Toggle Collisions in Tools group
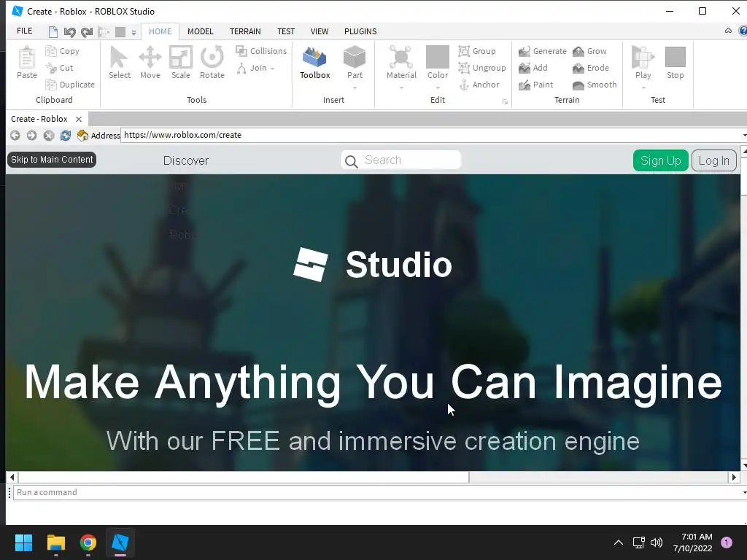Screen dimensions: 747x560 (x=262, y=51)
